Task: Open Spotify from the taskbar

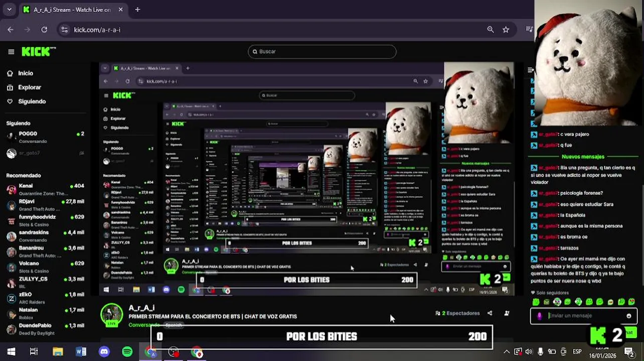Action: [x=127, y=352]
